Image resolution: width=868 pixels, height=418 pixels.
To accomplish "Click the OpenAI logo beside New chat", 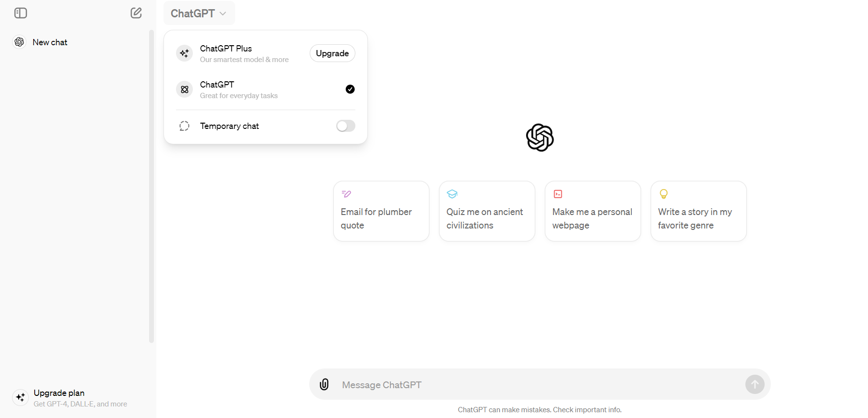I will pyautogui.click(x=20, y=42).
